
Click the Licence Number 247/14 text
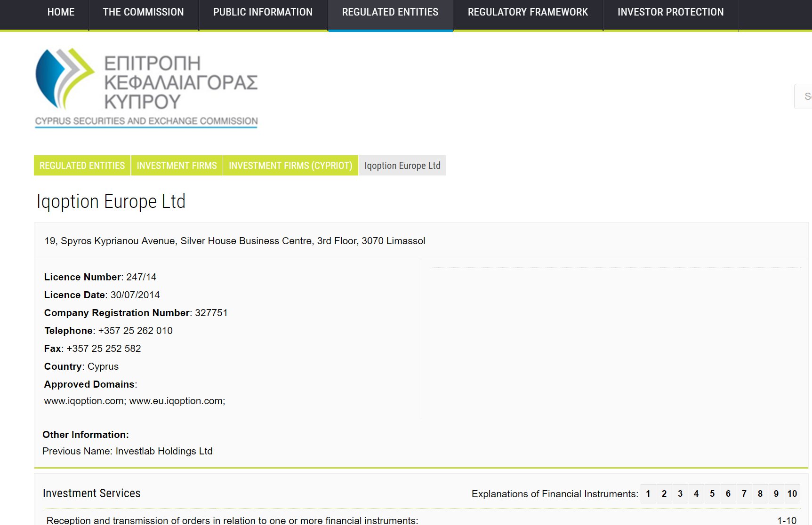click(100, 277)
